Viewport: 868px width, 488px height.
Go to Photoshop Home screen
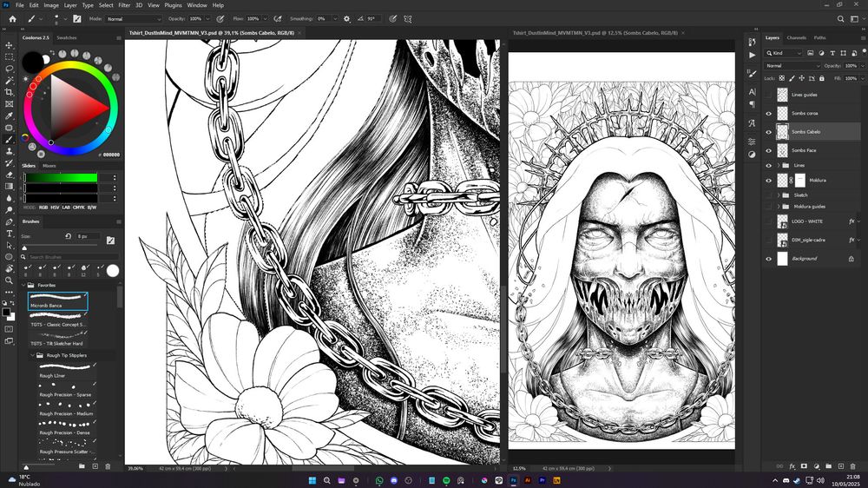(12, 19)
